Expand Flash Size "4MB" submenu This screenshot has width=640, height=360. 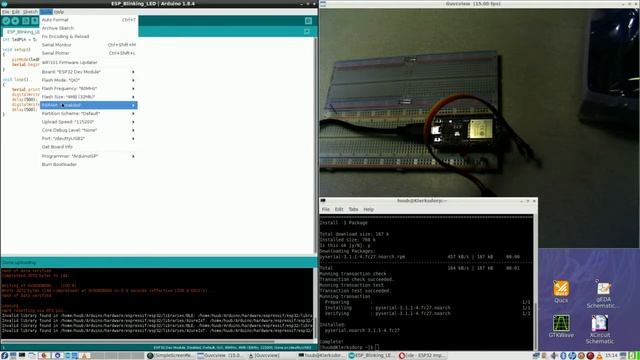[89, 97]
